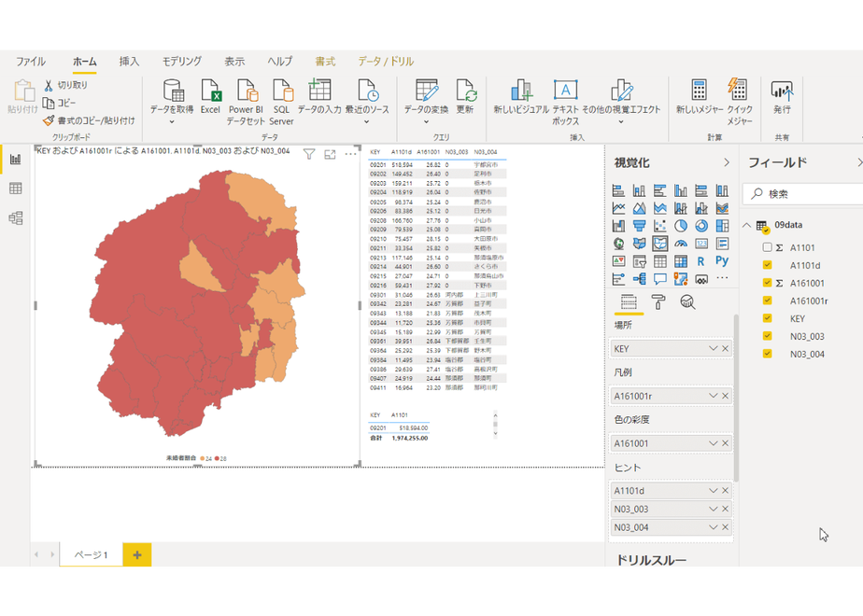The width and height of the screenshot is (863, 616).
Task: Select the shape map visualization
Action: 660,244
